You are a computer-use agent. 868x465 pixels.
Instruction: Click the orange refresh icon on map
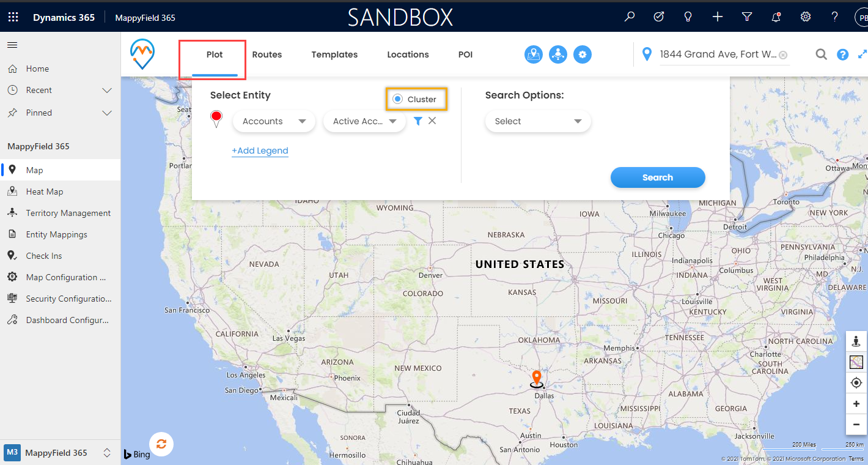pyautogui.click(x=161, y=444)
